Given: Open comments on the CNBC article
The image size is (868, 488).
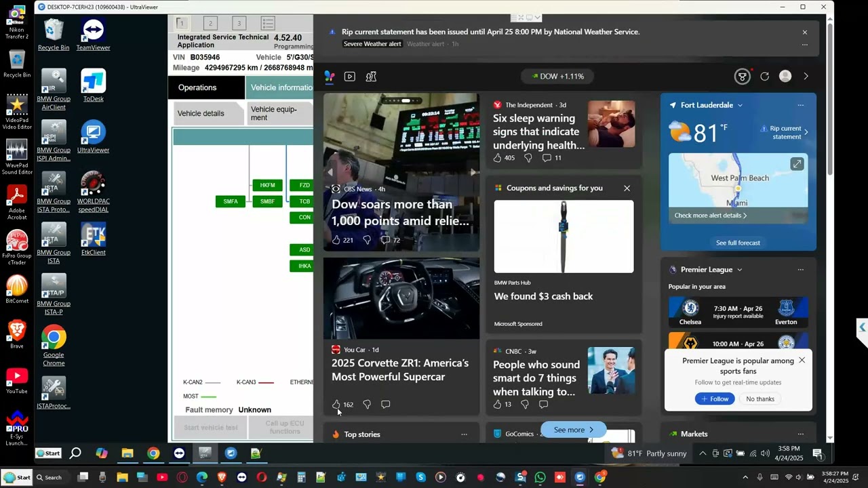Looking at the screenshot, I should [x=543, y=405].
